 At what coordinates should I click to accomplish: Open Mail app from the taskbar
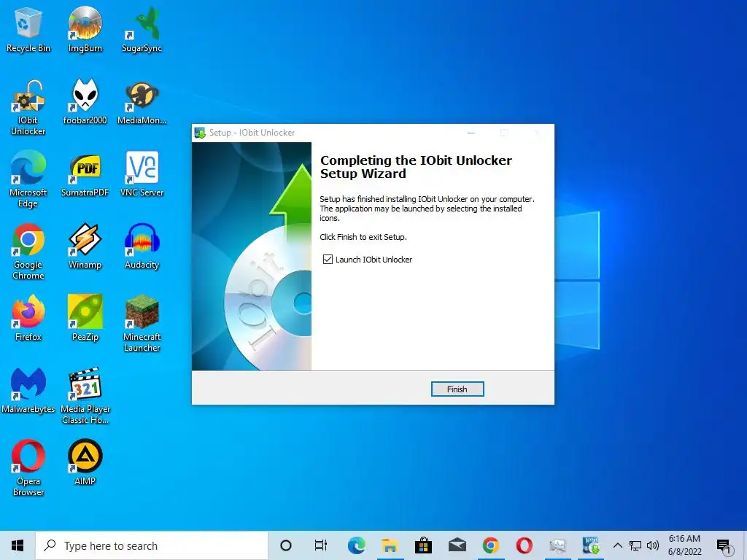click(457, 545)
